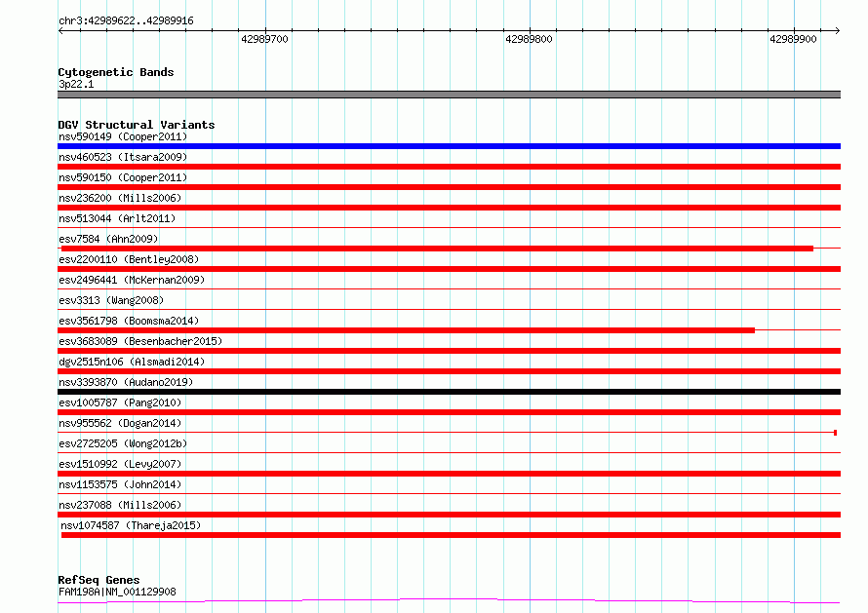Open nsv460523 (Itsara2009) variant label
The height and width of the screenshot is (613, 868).
[123, 157]
